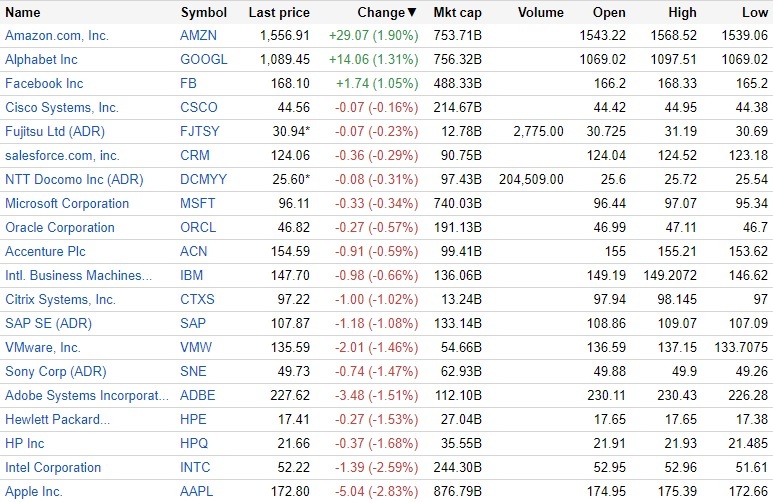
Task: Sort table by the Change column arrow
Action: tap(412, 13)
